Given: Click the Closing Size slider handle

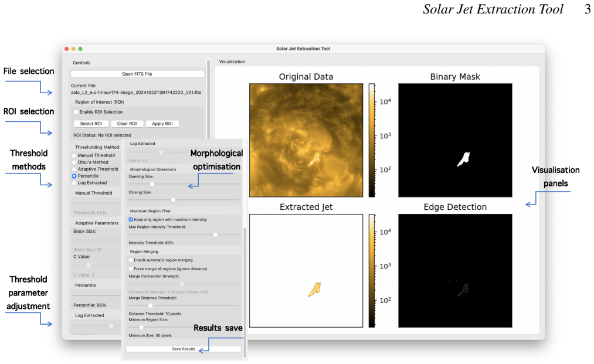Looking at the screenshot, I should (x=173, y=200).
